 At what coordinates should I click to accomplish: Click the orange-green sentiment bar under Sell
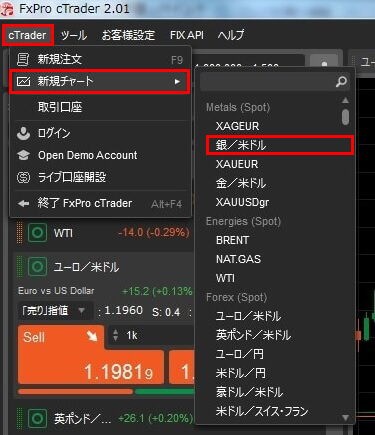[x=106, y=392]
